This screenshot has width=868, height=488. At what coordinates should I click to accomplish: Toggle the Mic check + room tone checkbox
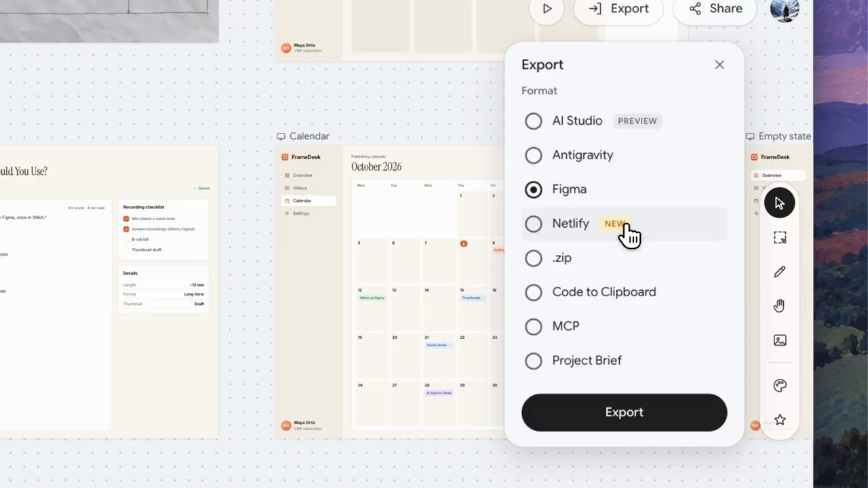point(126,219)
